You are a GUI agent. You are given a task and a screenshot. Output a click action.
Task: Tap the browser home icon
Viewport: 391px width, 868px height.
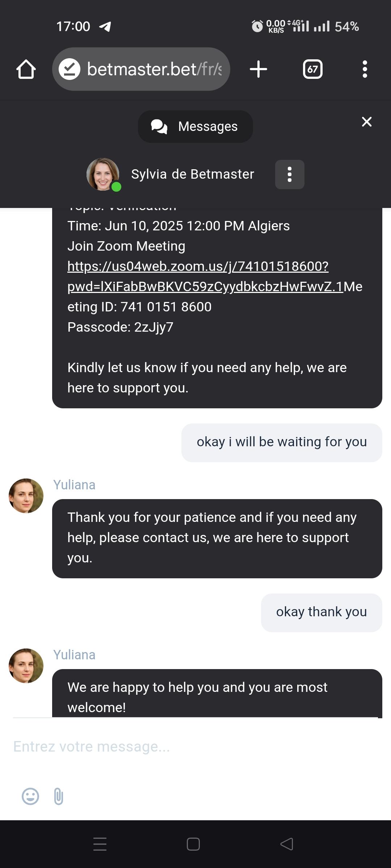coord(26,69)
